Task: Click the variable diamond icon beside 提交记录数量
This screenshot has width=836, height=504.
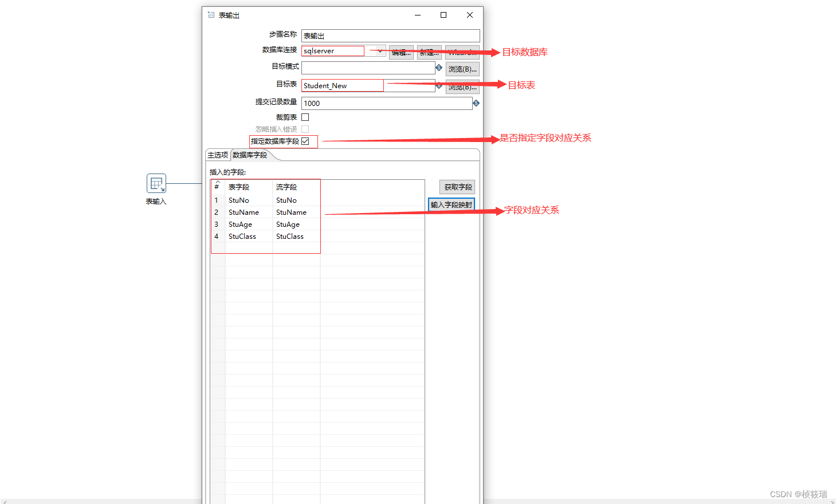Action: [x=476, y=103]
